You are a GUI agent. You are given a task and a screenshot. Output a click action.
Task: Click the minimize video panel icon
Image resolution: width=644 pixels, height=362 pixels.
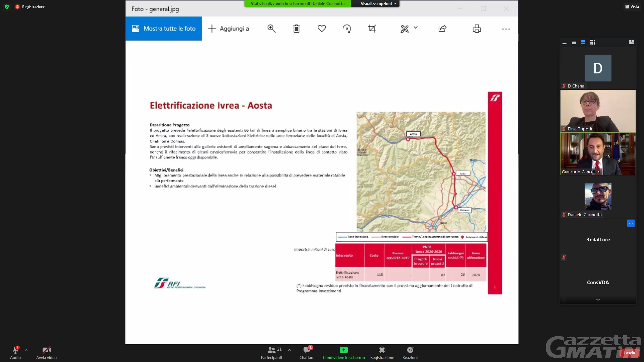tap(565, 43)
